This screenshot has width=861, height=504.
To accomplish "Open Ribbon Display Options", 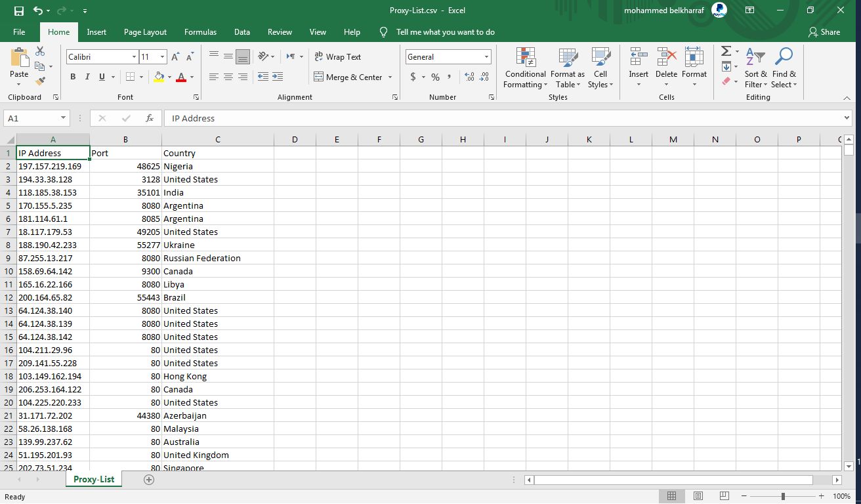I will [x=750, y=10].
